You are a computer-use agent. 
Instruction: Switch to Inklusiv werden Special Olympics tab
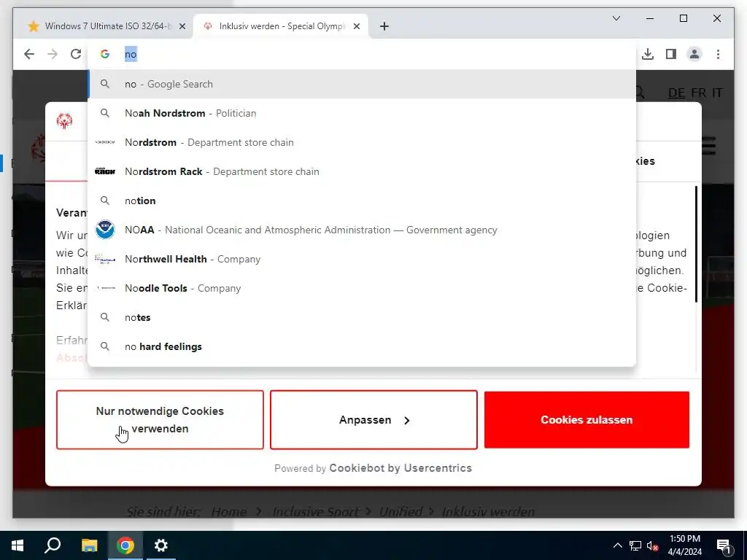[x=281, y=26]
